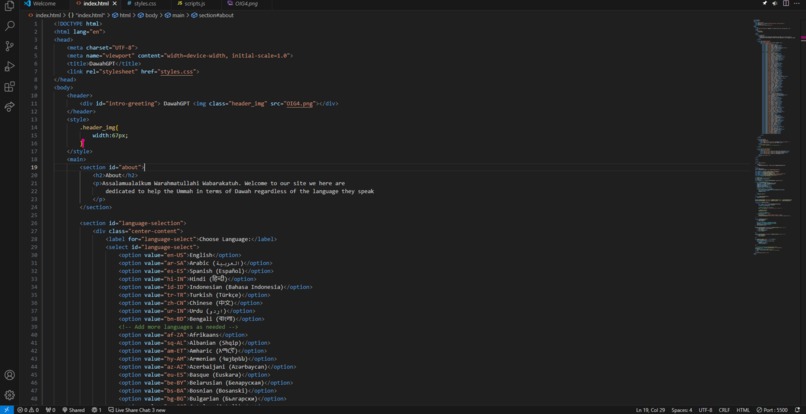
Task: Go to line via Ln 19, Col 29
Action: tap(649, 410)
